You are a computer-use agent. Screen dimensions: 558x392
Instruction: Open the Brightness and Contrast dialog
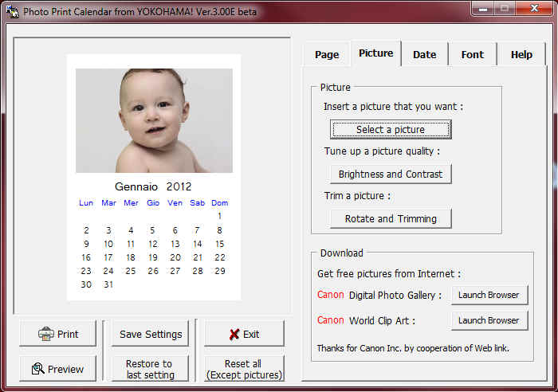[391, 174]
